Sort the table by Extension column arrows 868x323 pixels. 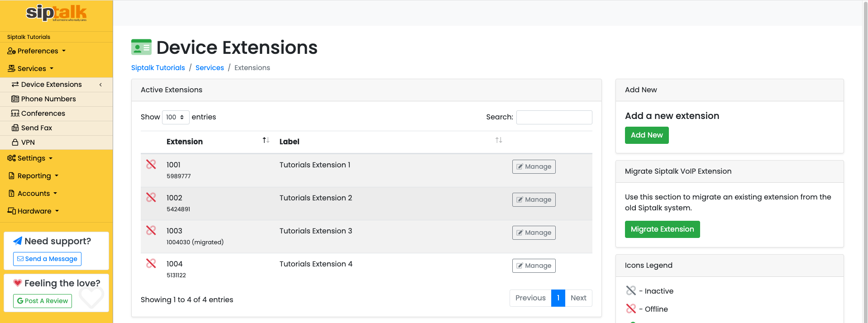(x=266, y=140)
